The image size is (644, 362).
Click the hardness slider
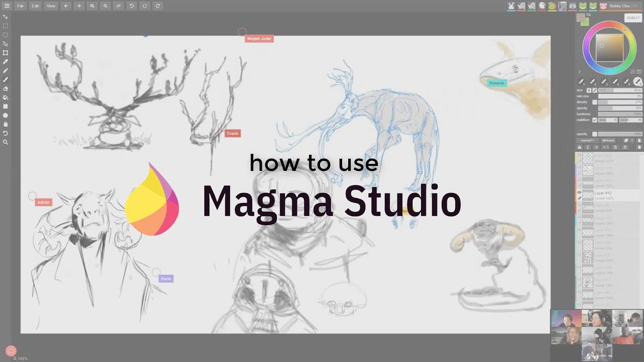coord(620,114)
